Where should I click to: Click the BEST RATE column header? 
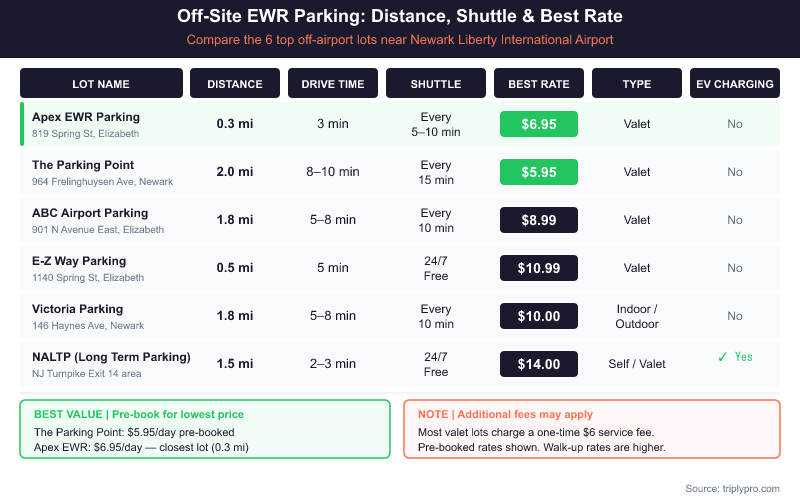(x=539, y=84)
